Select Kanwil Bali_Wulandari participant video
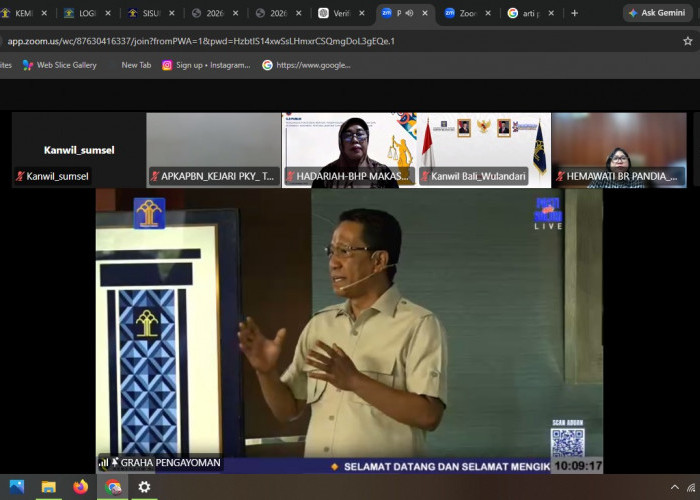Viewport: 700px width, 500px height. tap(484, 150)
